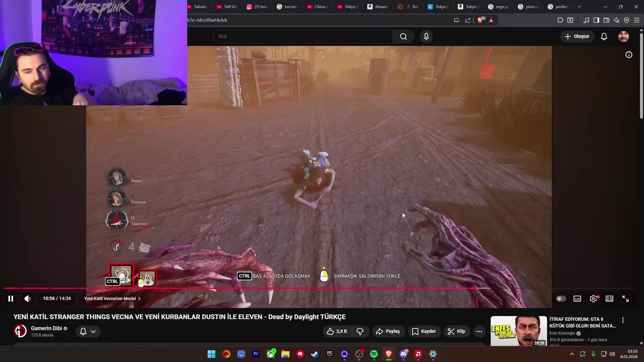Open the GTA 6 suggested video thumbnail
Screen dimensions: 644x362
(519, 331)
